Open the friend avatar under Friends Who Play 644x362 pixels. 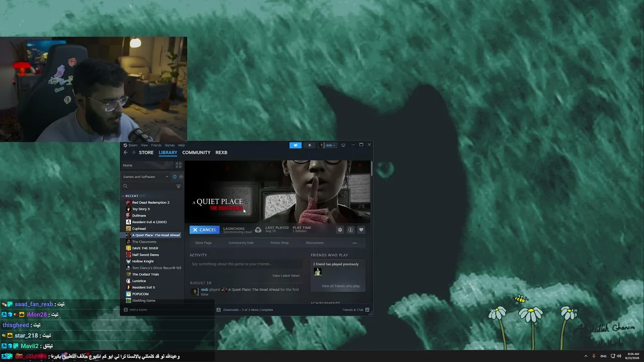point(317,272)
